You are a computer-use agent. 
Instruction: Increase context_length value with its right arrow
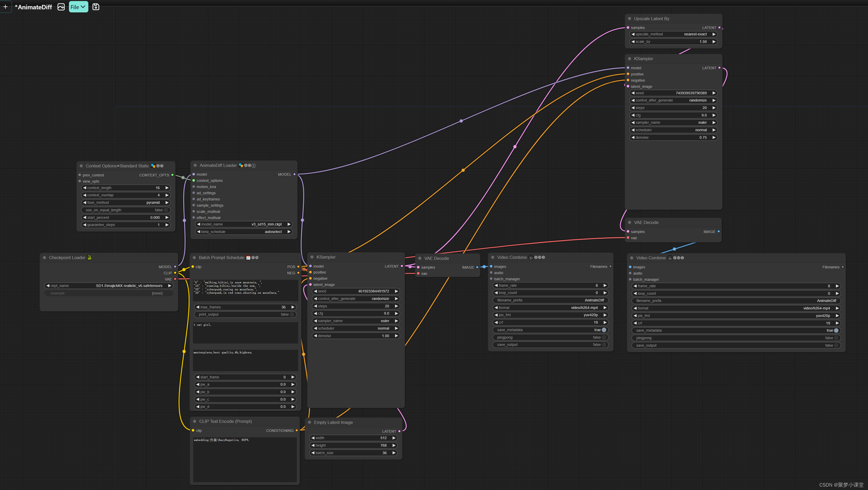point(167,188)
